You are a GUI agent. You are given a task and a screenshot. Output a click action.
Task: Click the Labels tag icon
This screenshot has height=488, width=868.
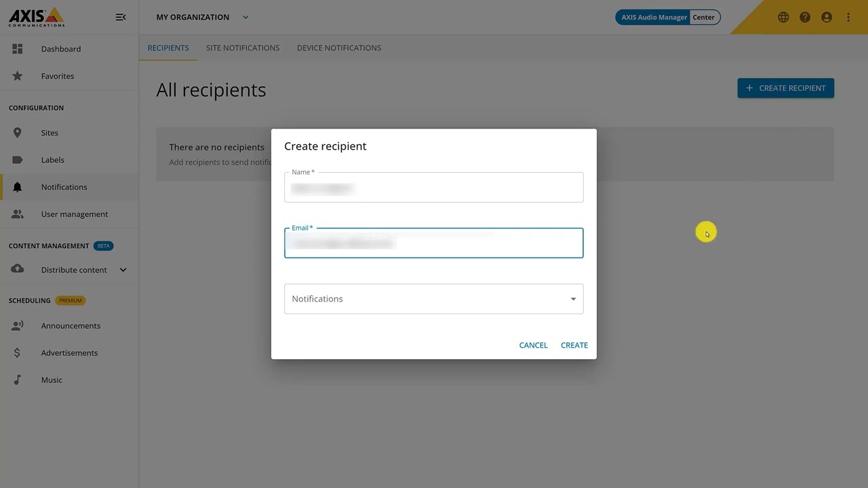18,160
